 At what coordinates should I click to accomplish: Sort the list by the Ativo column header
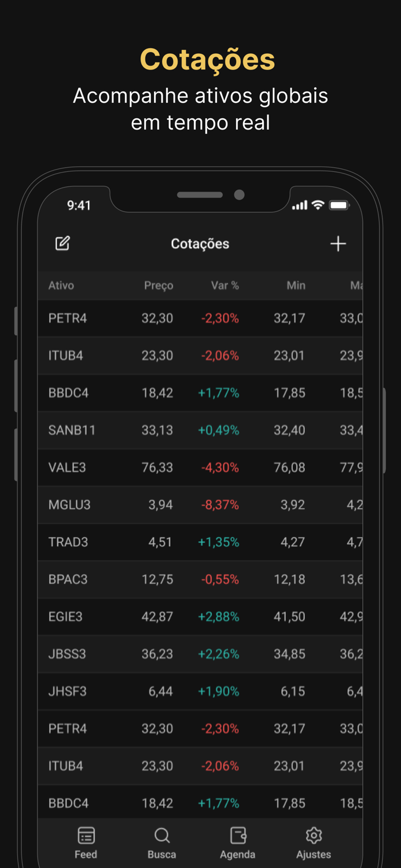[x=61, y=285]
